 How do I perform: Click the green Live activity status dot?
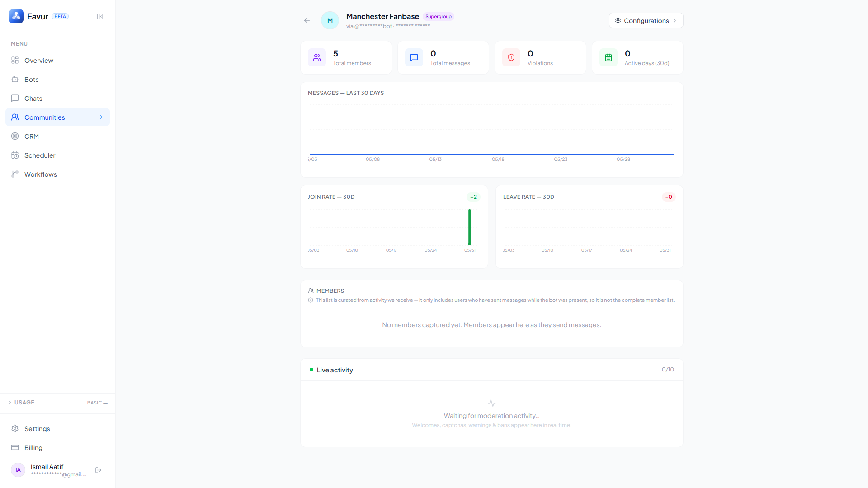click(x=311, y=370)
